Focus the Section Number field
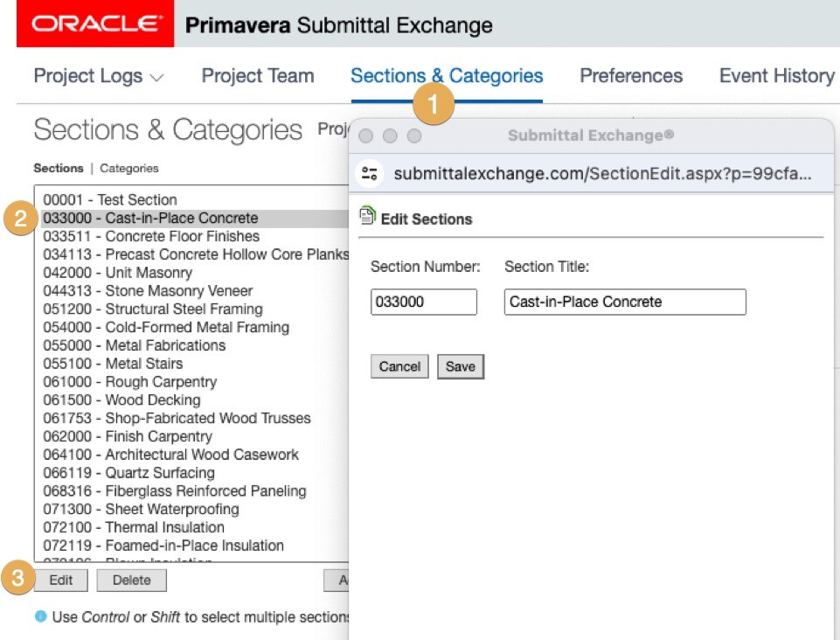 click(424, 302)
